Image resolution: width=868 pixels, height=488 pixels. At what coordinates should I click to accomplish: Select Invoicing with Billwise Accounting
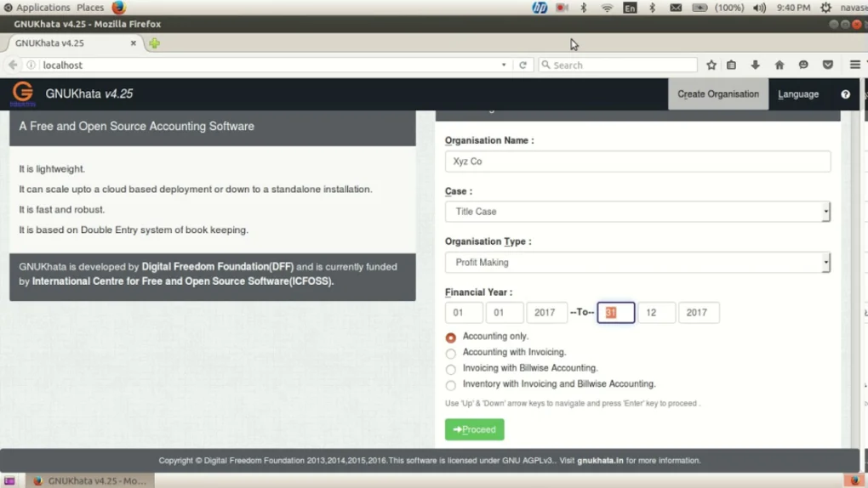coord(451,370)
